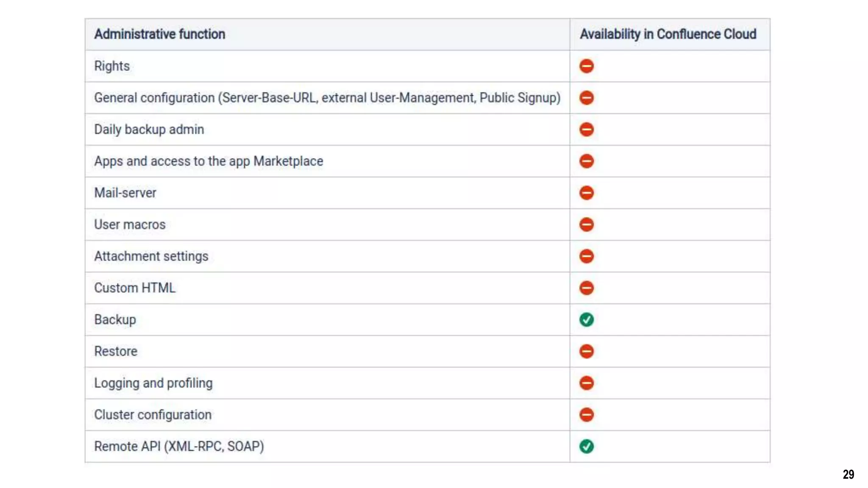
Task: Click green checkmark for Remote API row
Action: coord(586,446)
